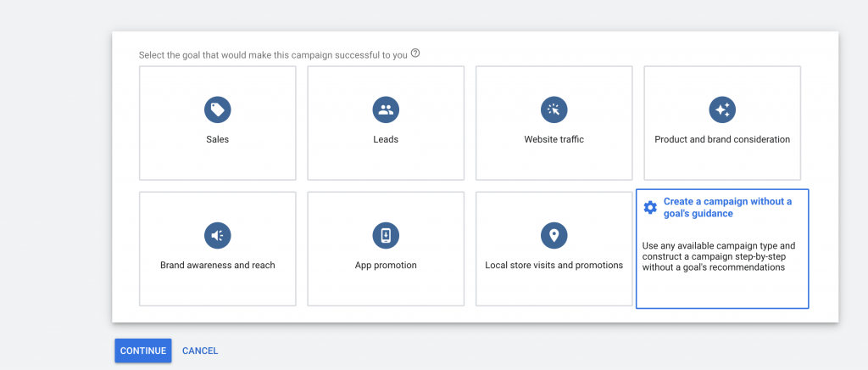Click the gear icon in no-goal card
The height and width of the screenshot is (370, 868).
(x=650, y=208)
